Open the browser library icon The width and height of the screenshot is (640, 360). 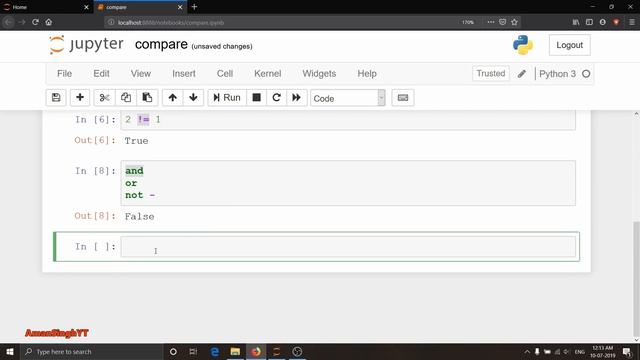coord(576,22)
